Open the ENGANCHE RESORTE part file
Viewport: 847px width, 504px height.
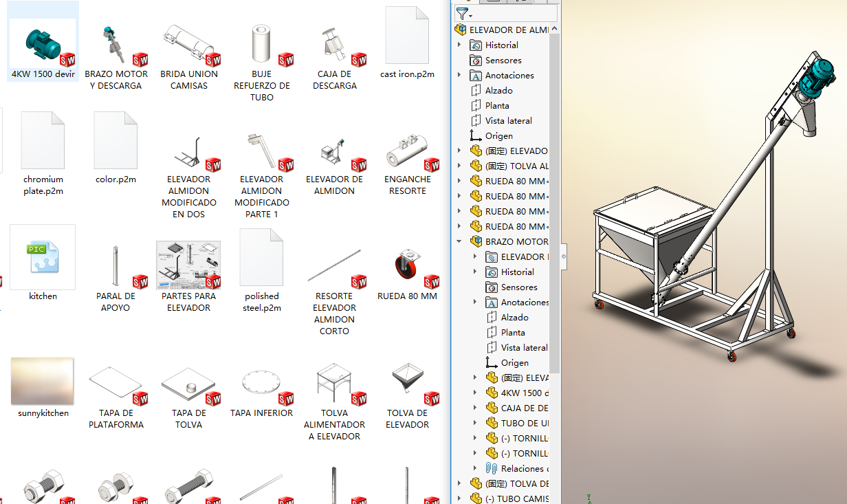407,153
